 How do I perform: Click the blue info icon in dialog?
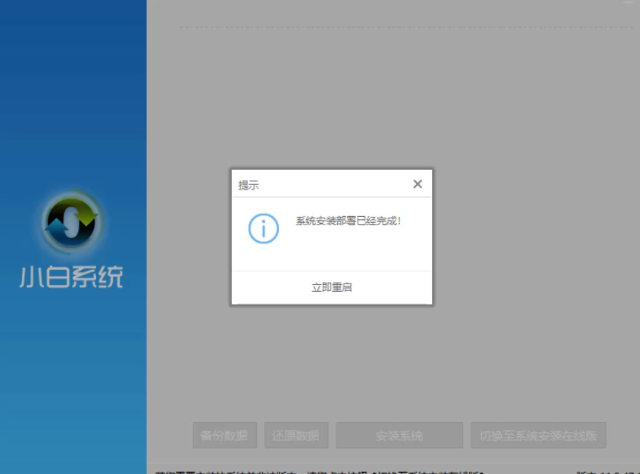(263, 228)
